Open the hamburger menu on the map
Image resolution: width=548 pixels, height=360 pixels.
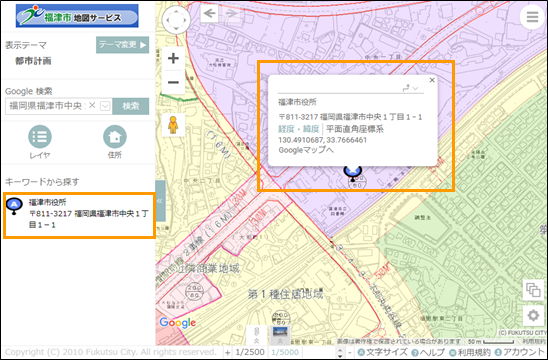[x=532, y=16]
